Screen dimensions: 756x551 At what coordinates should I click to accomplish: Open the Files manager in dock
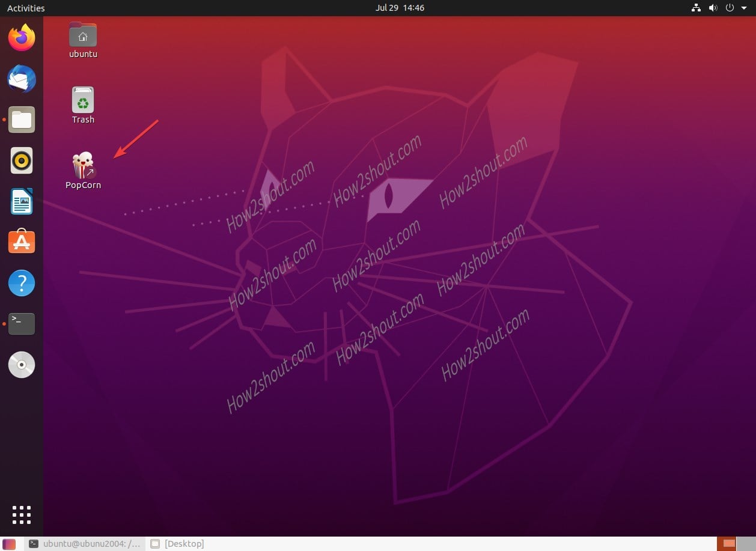[x=22, y=120]
